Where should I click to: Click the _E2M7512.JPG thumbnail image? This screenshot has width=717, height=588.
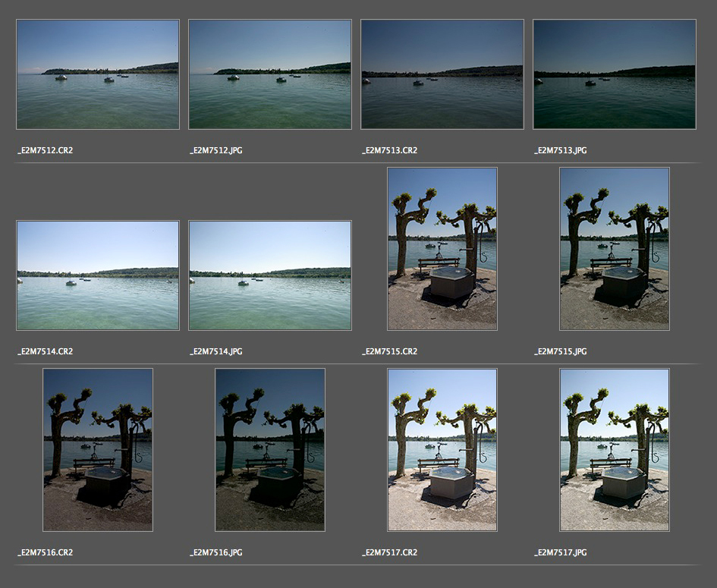click(x=270, y=74)
